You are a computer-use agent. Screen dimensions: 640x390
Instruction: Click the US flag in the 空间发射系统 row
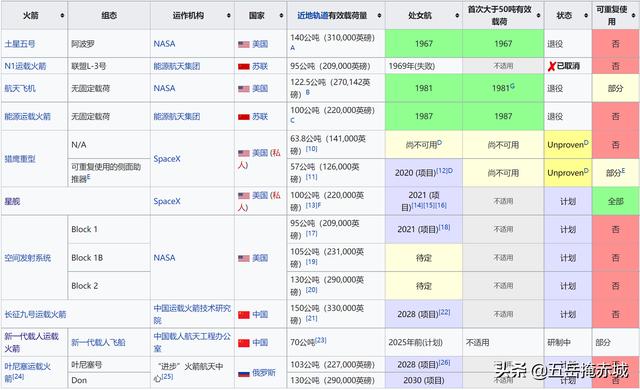coord(244,258)
